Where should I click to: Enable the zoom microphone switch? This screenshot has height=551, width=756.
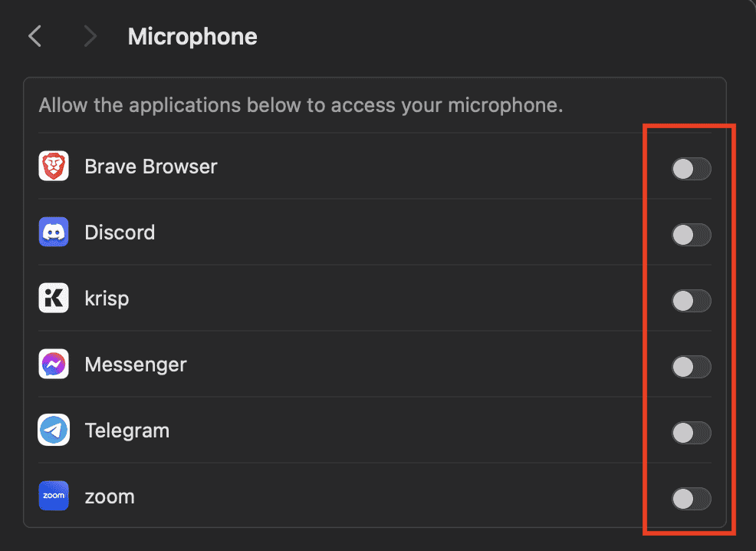(x=691, y=500)
